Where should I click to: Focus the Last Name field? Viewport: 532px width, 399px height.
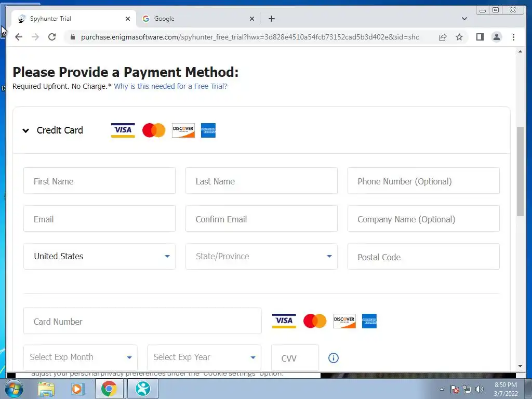(x=261, y=181)
